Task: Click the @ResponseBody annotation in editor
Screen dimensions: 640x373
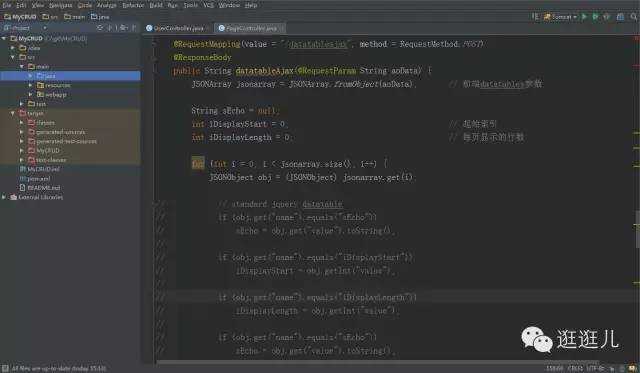Action: [x=202, y=57]
